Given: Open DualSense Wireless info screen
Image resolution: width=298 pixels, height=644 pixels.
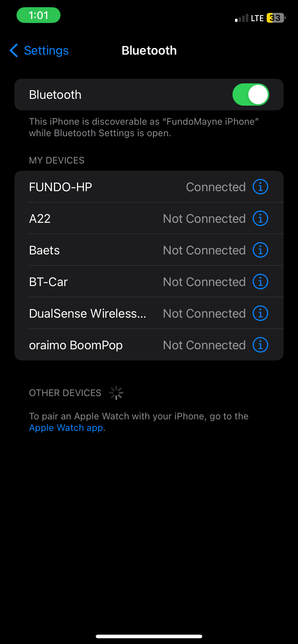Looking at the screenshot, I should pyautogui.click(x=260, y=313).
